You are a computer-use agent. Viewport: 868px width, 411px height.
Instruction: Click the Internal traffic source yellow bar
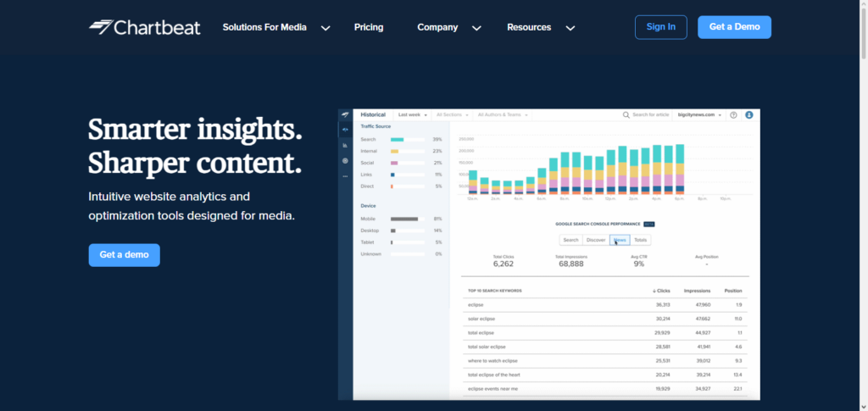(x=394, y=151)
